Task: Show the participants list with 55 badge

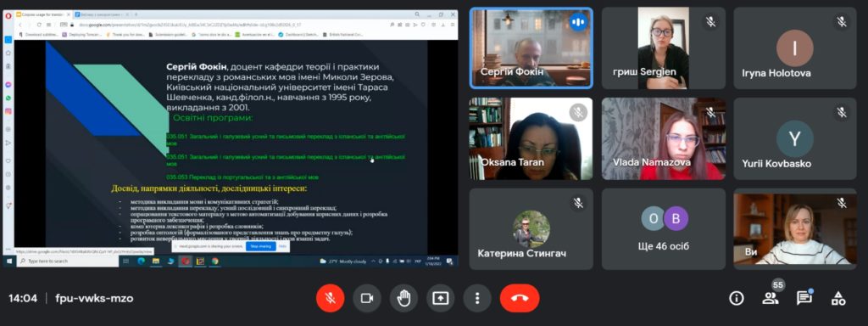Action: click(x=770, y=298)
